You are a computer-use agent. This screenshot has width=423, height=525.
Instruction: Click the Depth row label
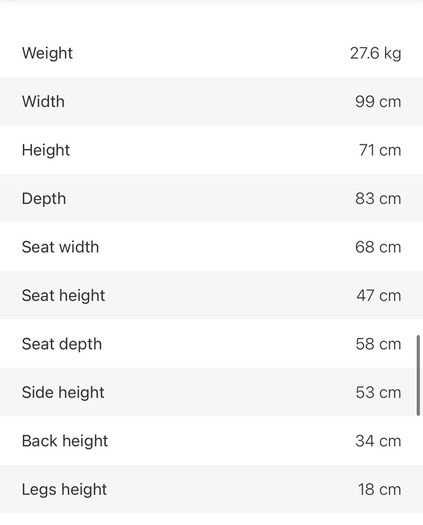coord(44,199)
